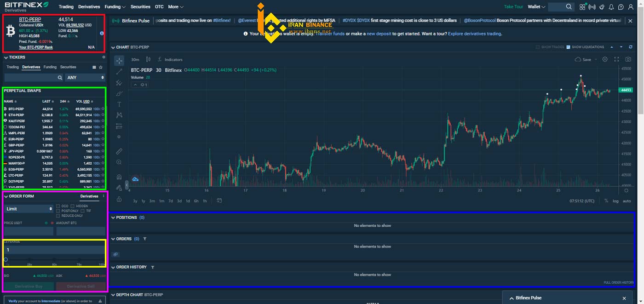Switch tickers to the Securities tab
This screenshot has width=644, height=304.
(x=68, y=67)
